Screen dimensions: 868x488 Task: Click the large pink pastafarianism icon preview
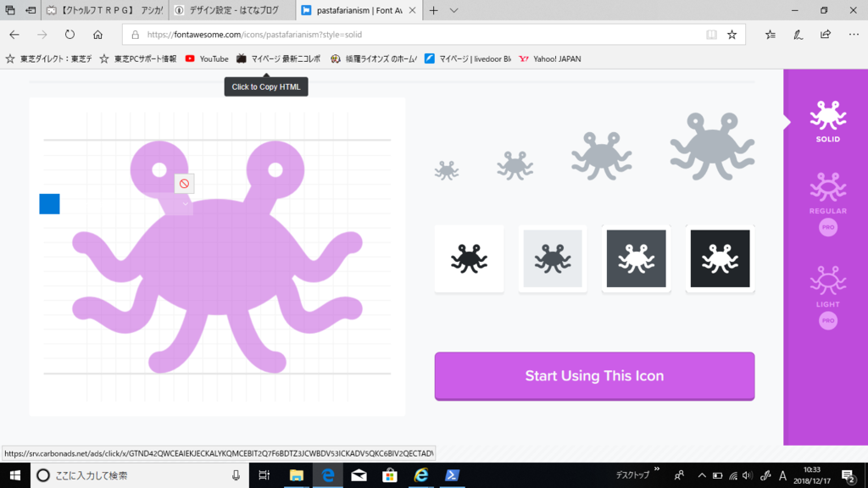point(217,257)
